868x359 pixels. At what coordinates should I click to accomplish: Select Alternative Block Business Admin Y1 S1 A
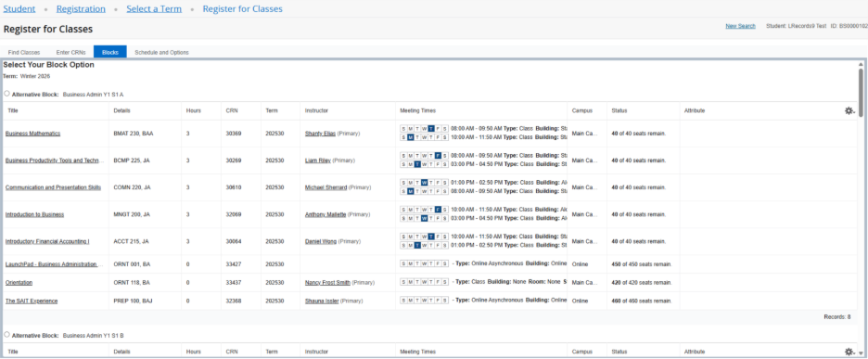coord(6,94)
